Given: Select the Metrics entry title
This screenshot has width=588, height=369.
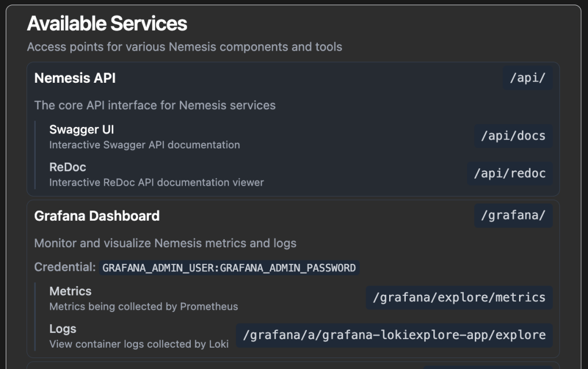Looking at the screenshot, I should click(70, 291).
